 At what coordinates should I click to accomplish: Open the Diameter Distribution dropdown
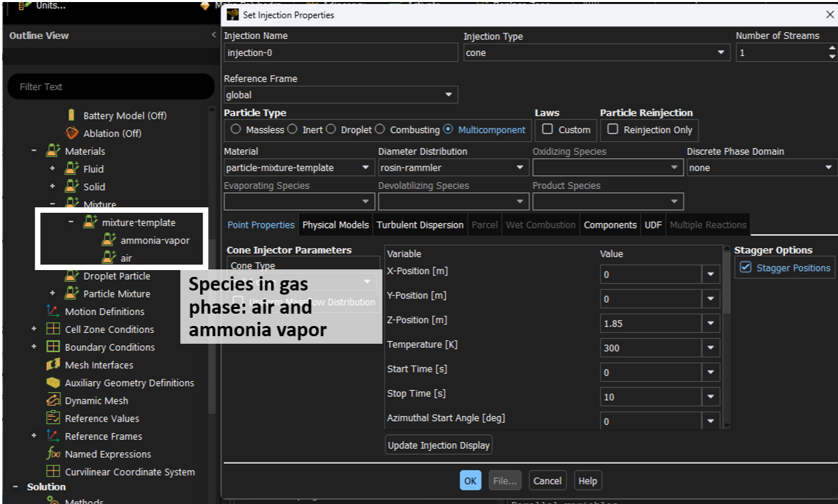tap(453, 167)
